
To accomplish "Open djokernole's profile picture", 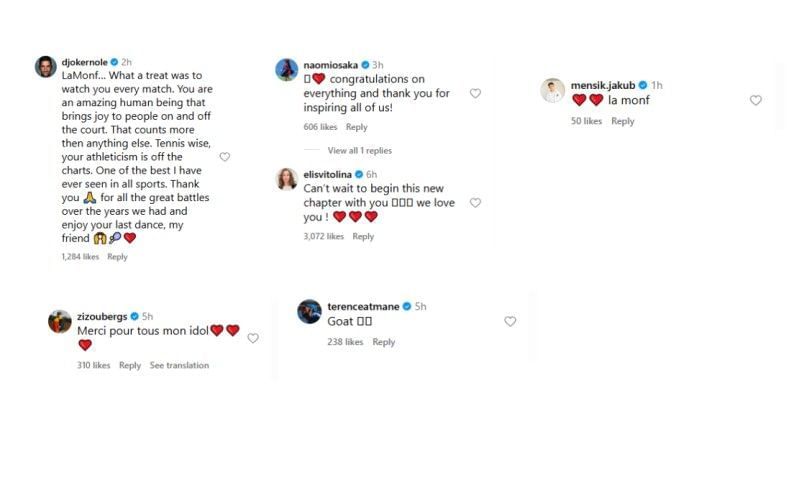I will tap(46, 66).
